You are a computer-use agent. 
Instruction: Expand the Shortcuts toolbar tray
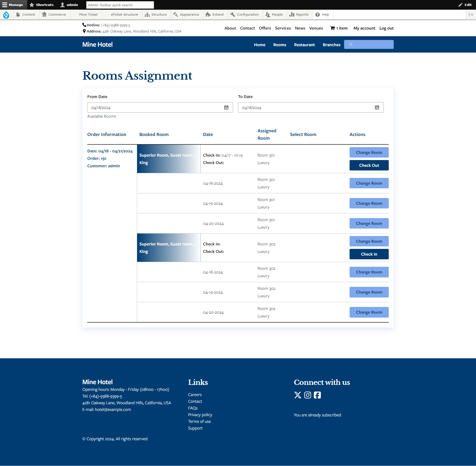pos(41,5)
